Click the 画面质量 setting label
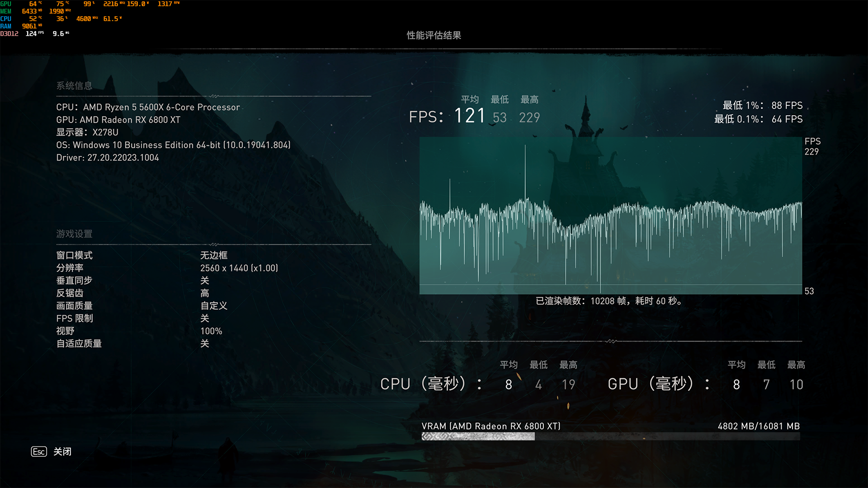The image size is (868, 488). (x=74, y=306)
